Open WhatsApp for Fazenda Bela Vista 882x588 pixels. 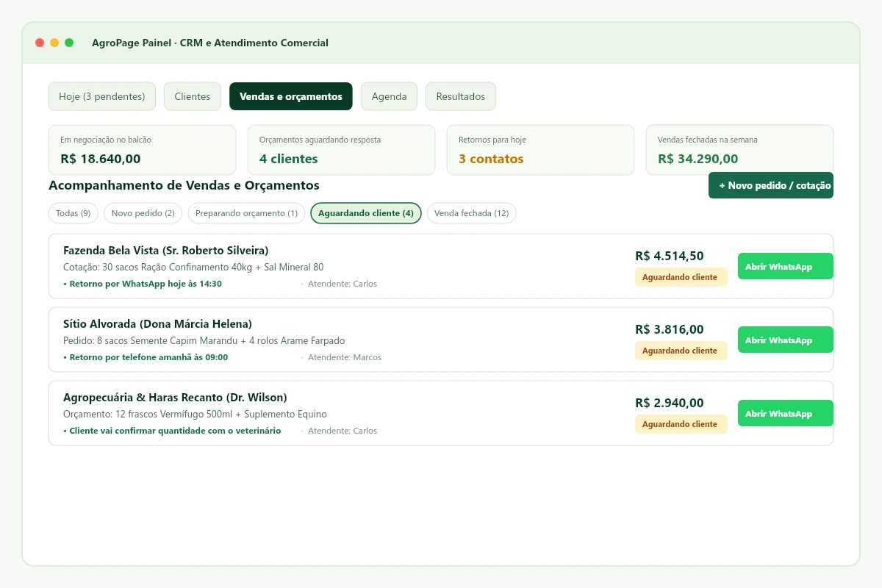pyautogui.click(x=786, y=266)
